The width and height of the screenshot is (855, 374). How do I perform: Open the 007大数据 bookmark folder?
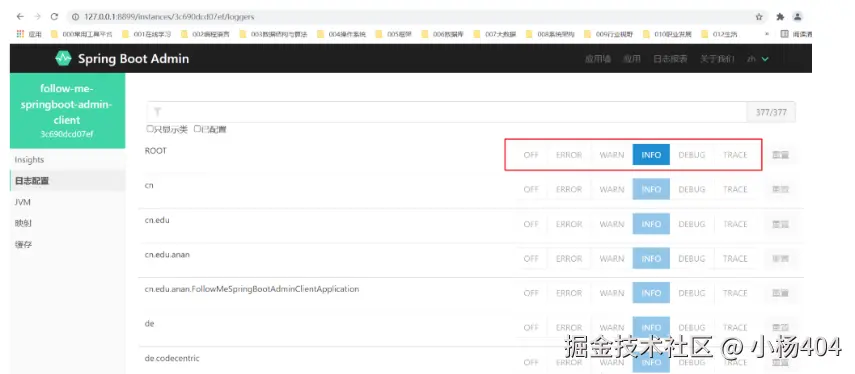pos(495,34)
